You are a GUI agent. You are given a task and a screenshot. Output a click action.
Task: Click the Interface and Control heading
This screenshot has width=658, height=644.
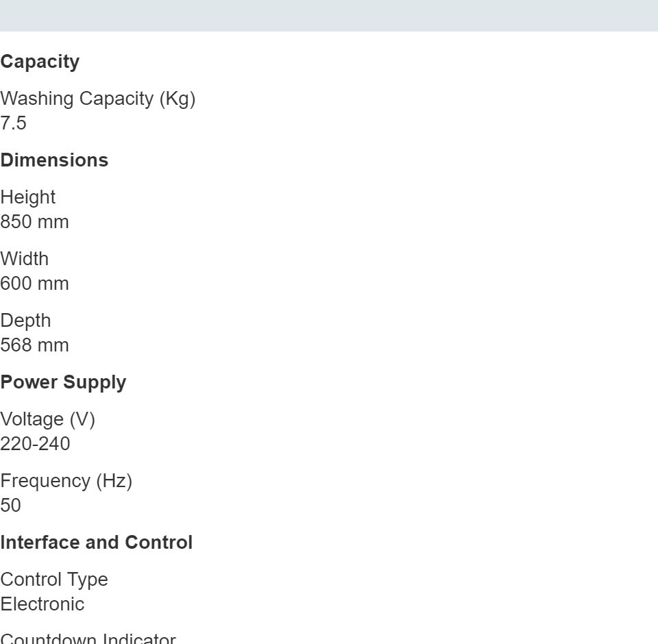click(x=96, y=543)
